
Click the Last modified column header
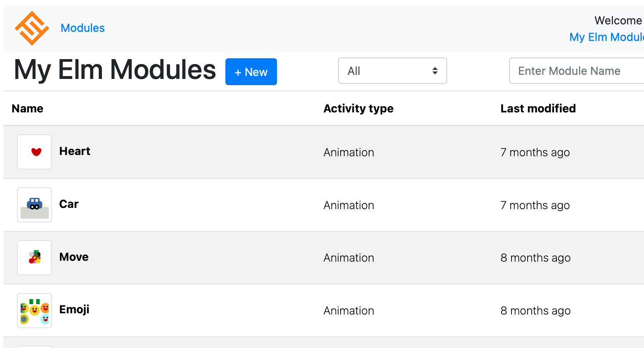pos(538,109)
